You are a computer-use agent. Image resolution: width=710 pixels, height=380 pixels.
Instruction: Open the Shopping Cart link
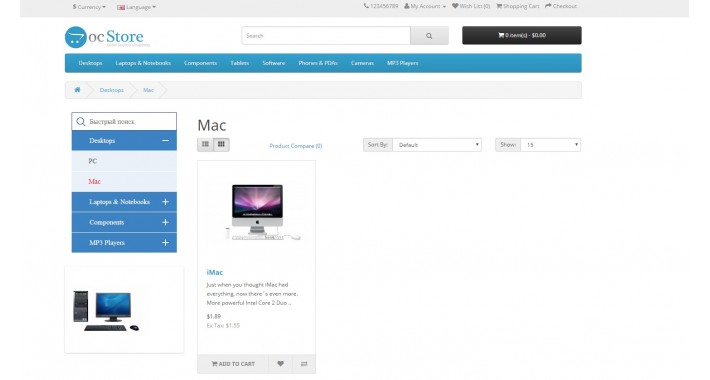(518, 6)
